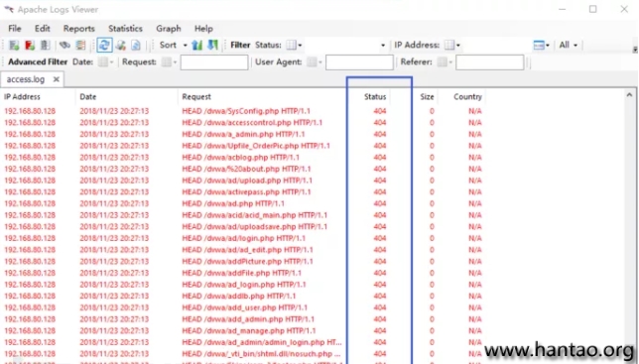Viewport: 639px width, 364px height.
Task: Click the colored rows list icon
Action: (80, 46)
